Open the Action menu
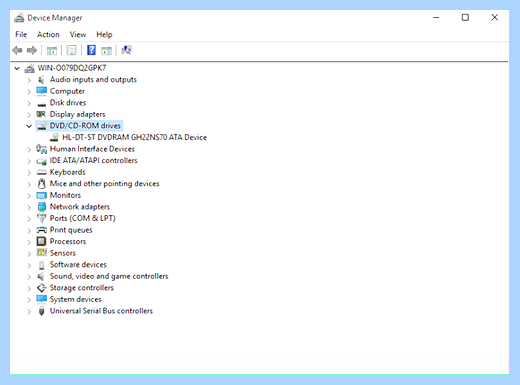Screen dimensions: 520x385 click(48, 34)
